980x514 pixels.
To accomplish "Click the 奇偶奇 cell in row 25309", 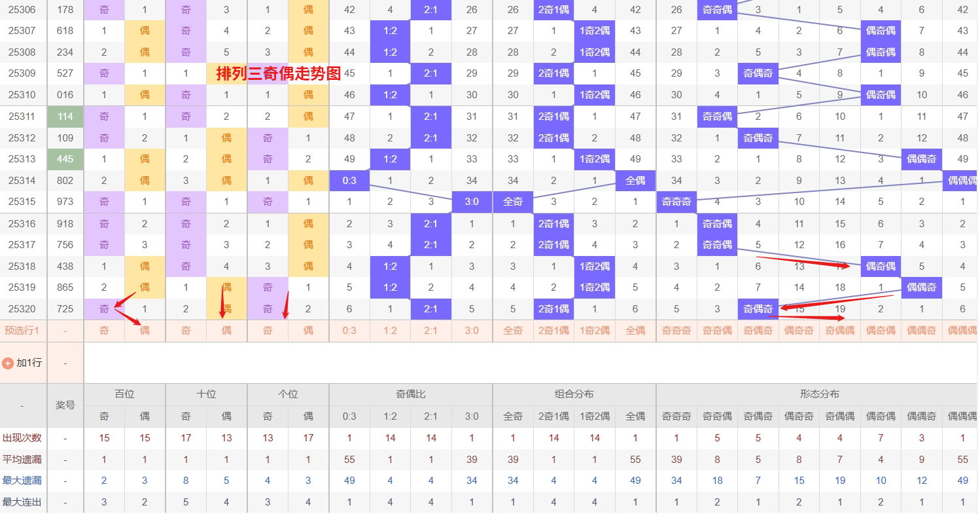I will [x=758, y=73].
